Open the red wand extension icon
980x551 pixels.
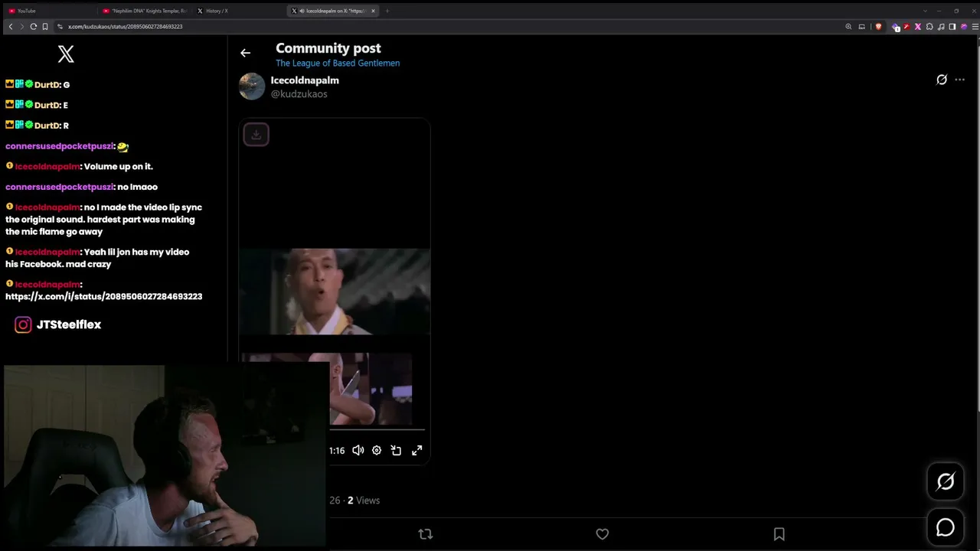tap(906, 27)
